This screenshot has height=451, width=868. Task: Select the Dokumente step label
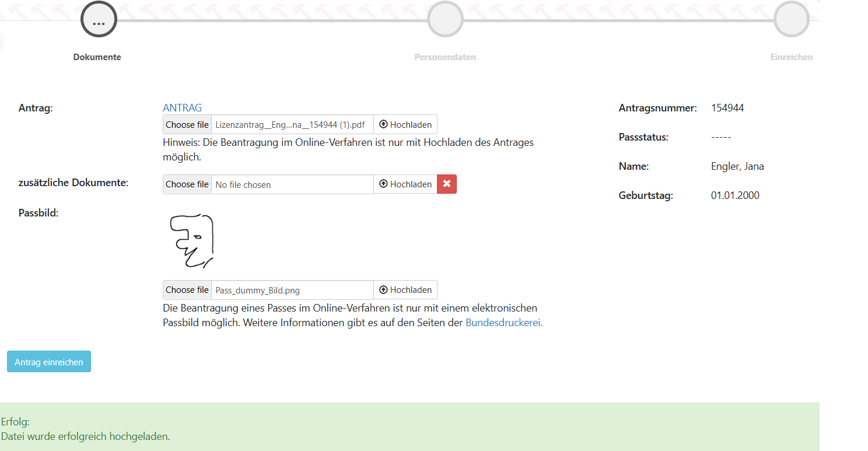pyautogui.click(x=97, y=57)
